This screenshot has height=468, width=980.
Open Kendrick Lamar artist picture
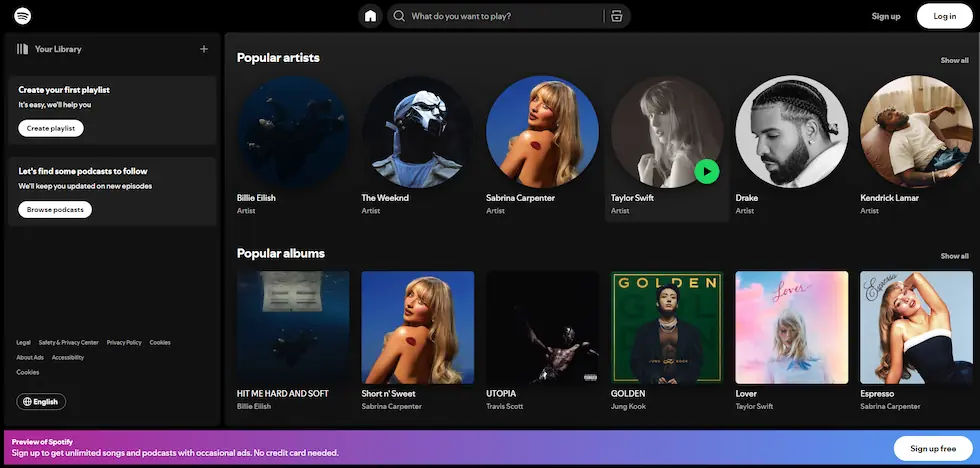916,132
